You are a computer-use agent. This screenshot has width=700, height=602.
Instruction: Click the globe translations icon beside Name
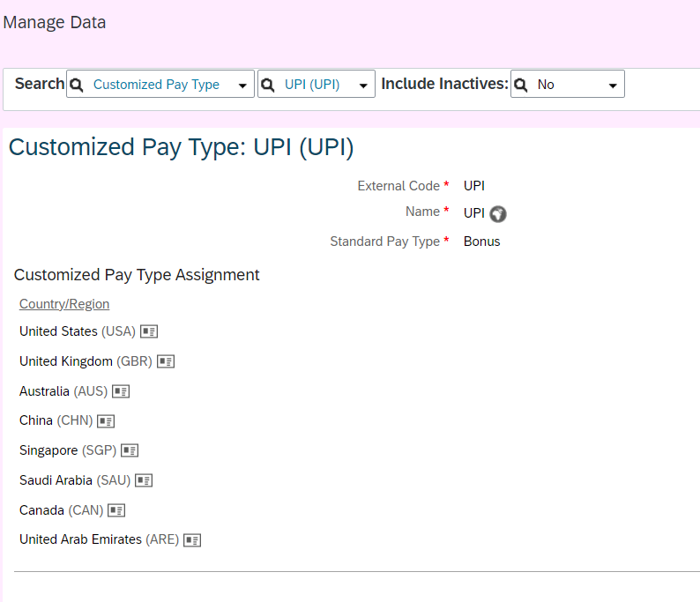pos(498,214)
